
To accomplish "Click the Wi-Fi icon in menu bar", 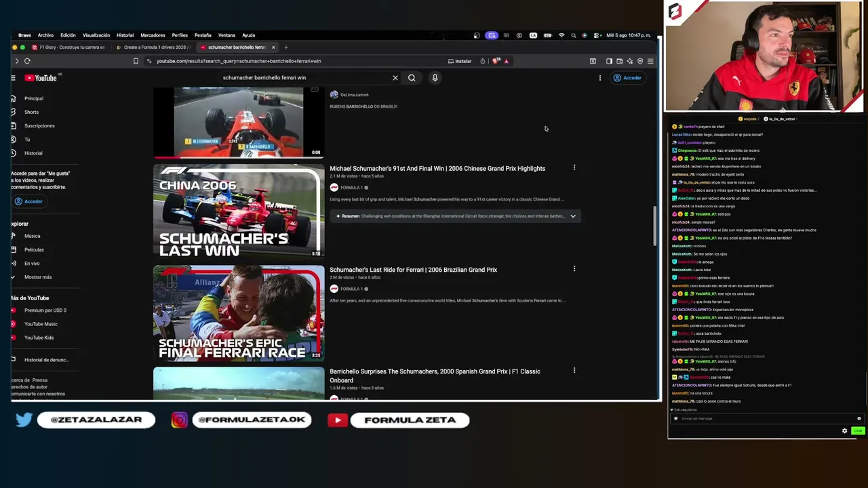I will click(x=561, y=35).
